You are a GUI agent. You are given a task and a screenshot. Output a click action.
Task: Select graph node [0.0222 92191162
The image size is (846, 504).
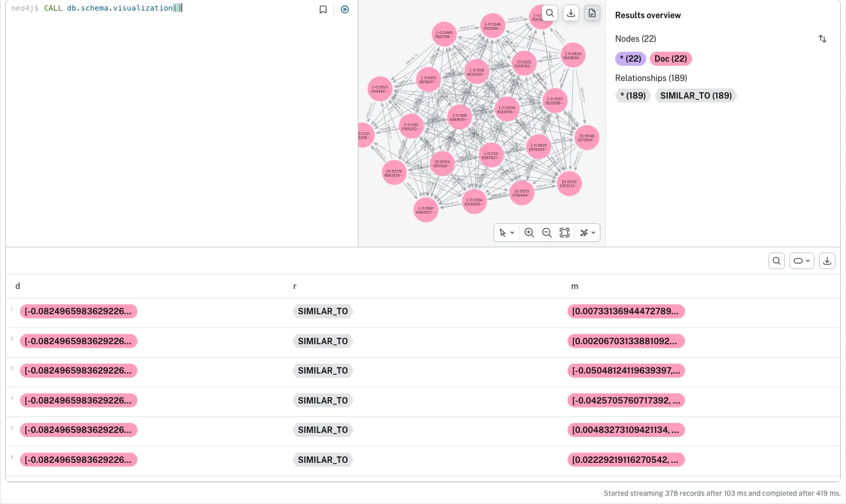pos(523,63)
